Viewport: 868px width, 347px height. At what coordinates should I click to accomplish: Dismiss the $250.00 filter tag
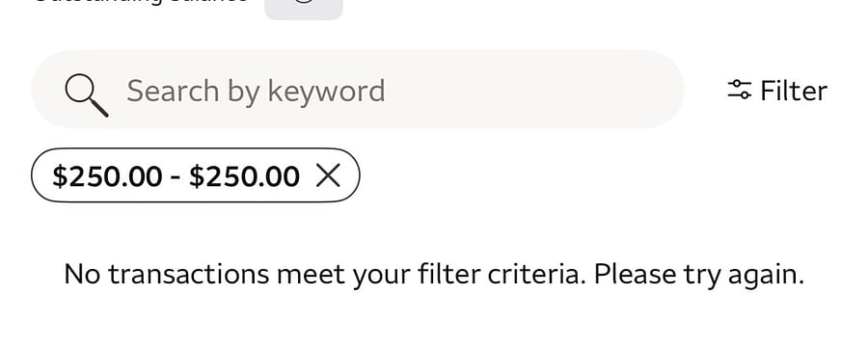tap(328, 176)
